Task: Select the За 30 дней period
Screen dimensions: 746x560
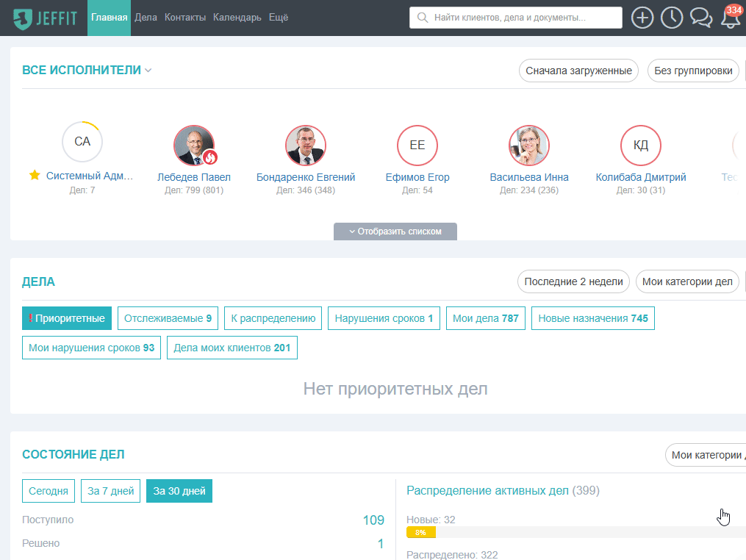Action: [x=179, y=490]
